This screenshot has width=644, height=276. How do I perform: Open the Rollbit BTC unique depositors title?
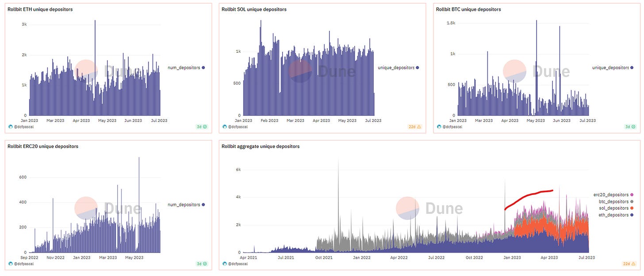pos(468,9)
